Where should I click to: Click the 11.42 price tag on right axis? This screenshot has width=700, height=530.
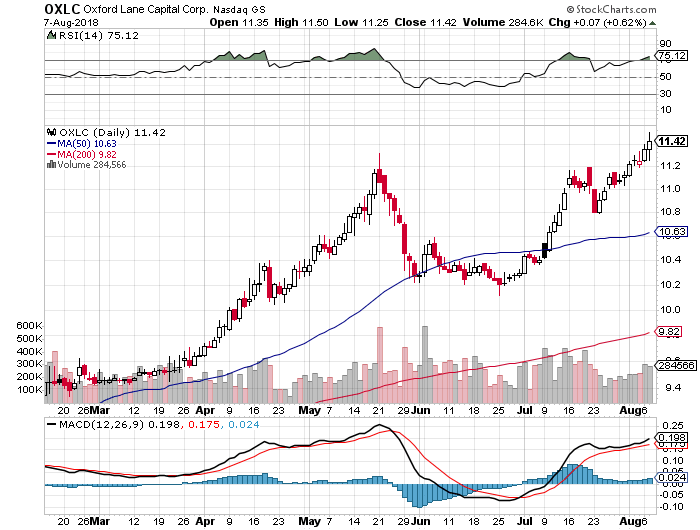(672, 141)
